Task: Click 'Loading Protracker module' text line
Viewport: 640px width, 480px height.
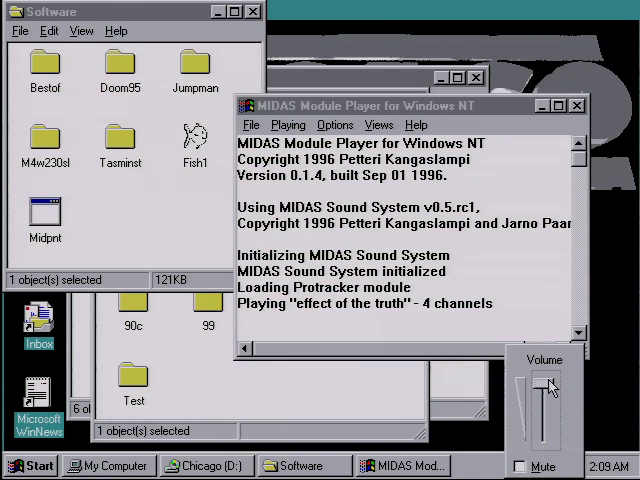Action: tap(324, 287)
